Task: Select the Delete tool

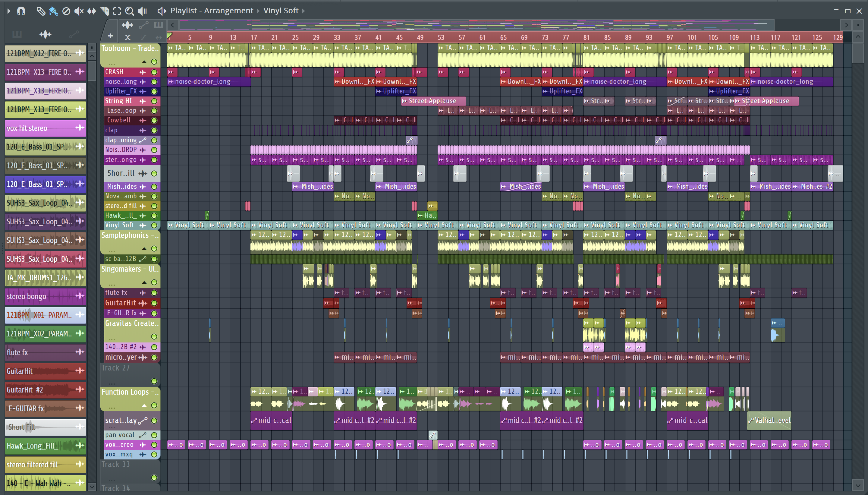Action: [x=66, y=11]
